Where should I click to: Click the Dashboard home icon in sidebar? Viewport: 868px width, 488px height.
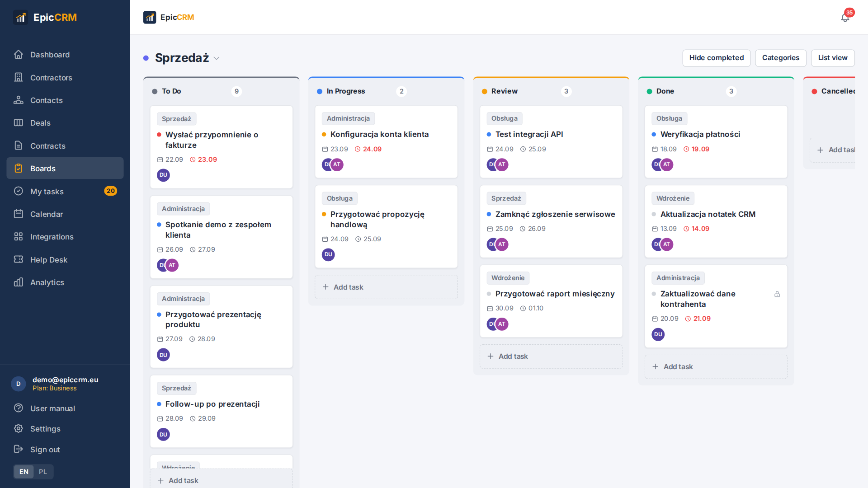[19, 55]
